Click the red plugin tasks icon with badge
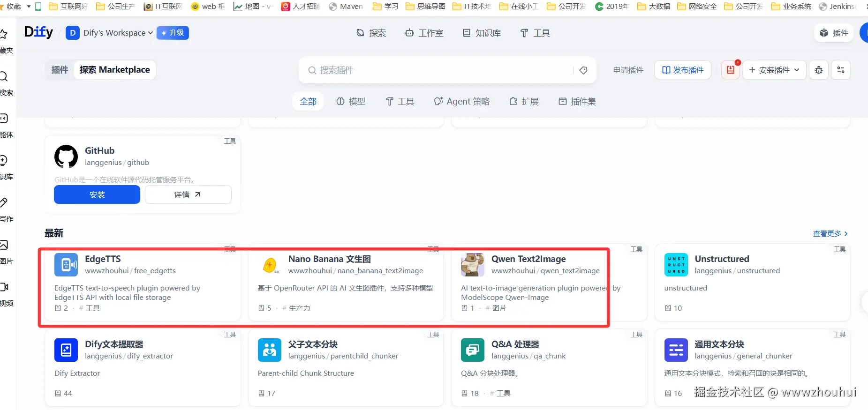The image size is (868, 410). pyautogui.click(x=731, y=70)
